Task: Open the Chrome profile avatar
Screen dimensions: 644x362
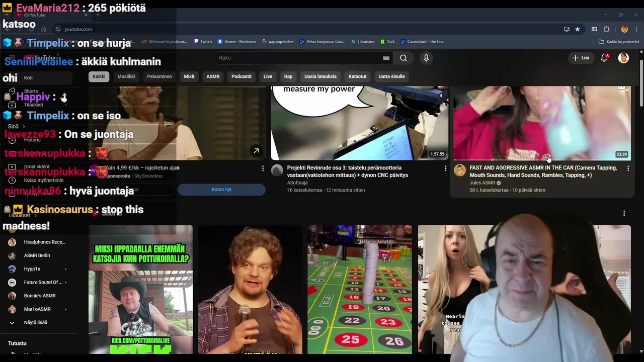Action: click(624, 29)
